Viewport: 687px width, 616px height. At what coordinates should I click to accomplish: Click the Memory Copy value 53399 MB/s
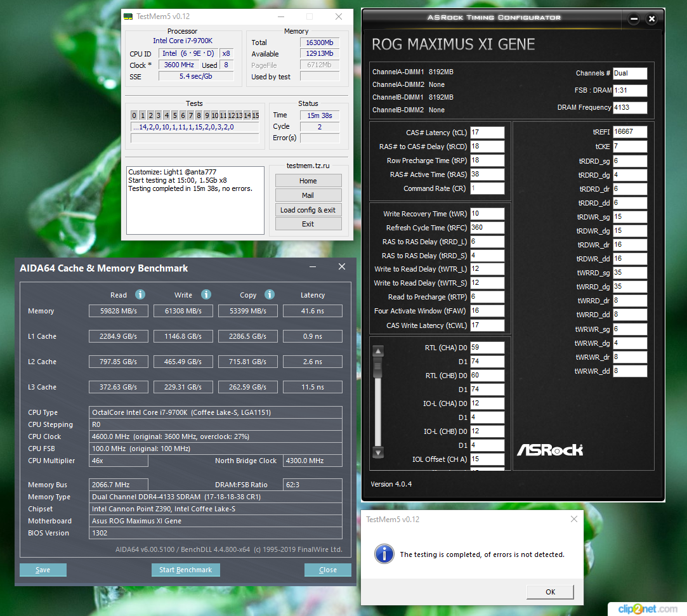tap(248, 311)
